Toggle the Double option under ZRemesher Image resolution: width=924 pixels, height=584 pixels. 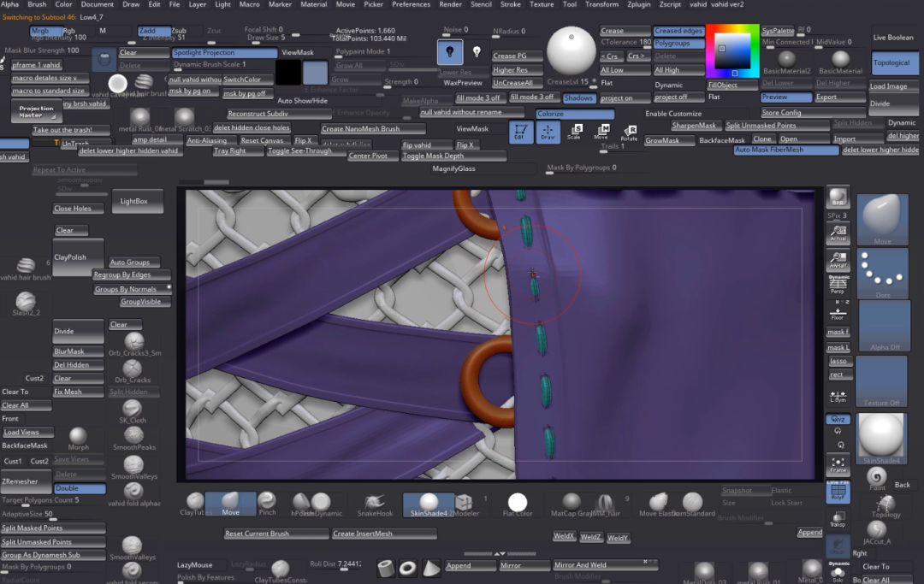[x=80, y=488]
